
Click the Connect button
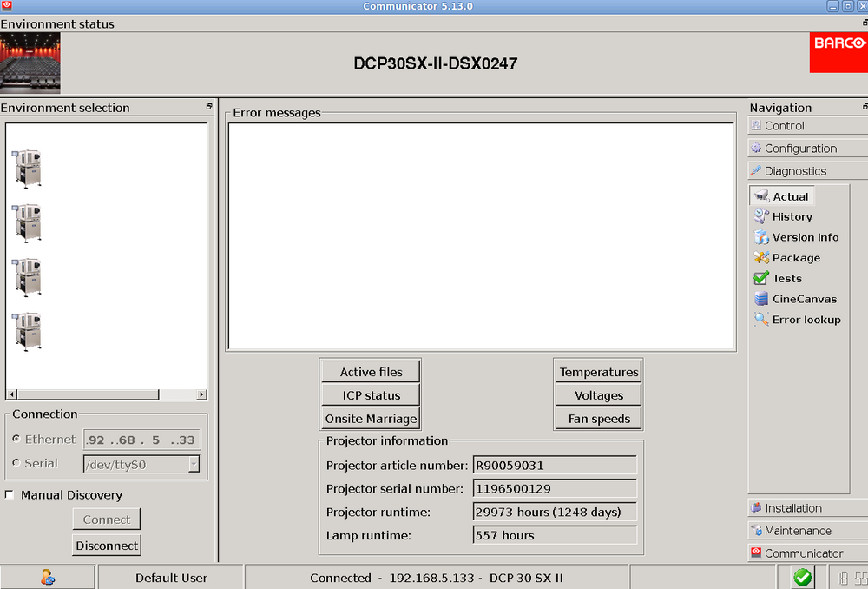[106, 520]
